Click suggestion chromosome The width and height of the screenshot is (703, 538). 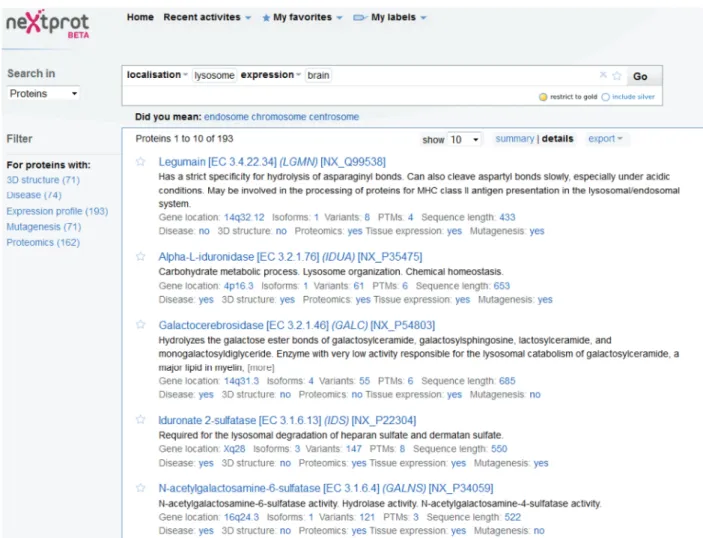click(x=278, y=117)
